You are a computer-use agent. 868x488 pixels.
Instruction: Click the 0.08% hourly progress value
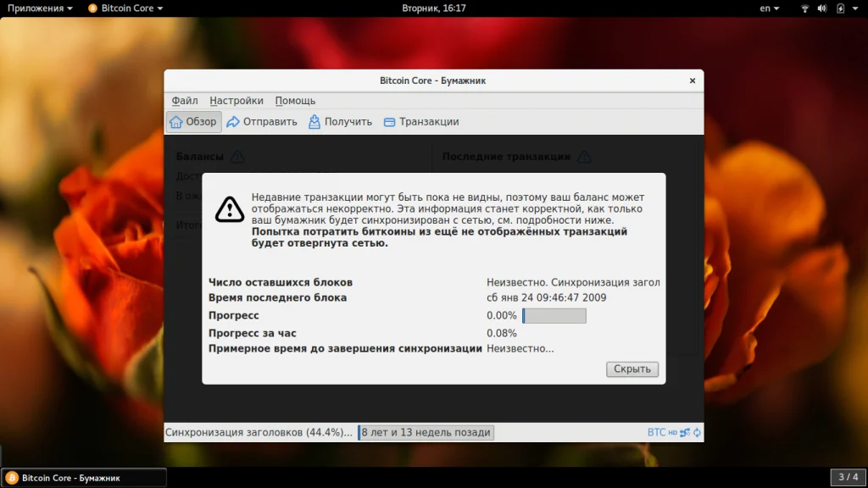pos(502,333)
